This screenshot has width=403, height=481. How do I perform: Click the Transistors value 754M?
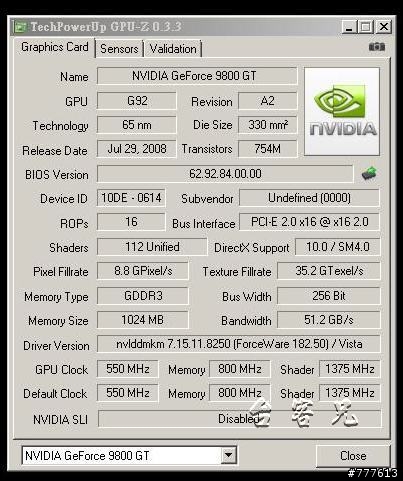point(267,149)
